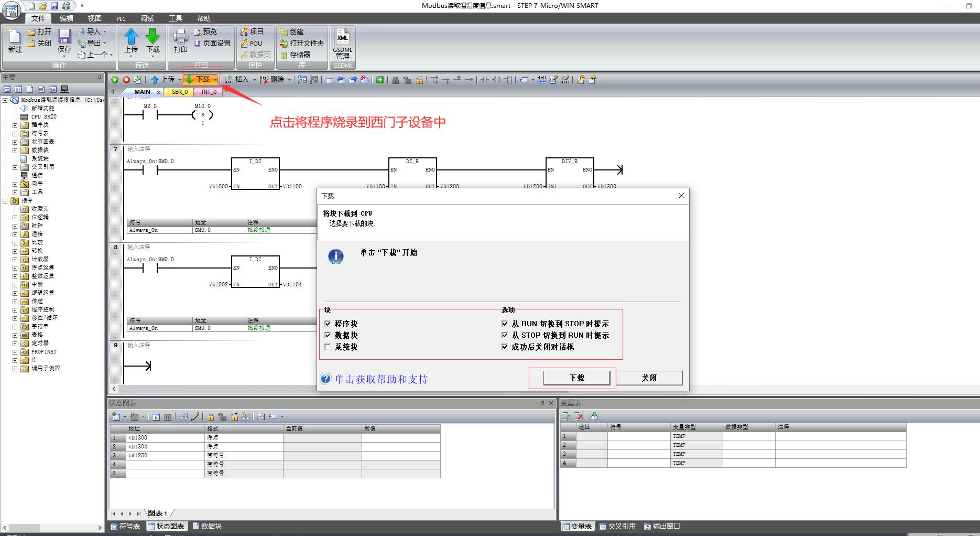Open the 单击获取帮助和支持 link
The width and height of the screenshot is (980, 536).
[381, 379]
